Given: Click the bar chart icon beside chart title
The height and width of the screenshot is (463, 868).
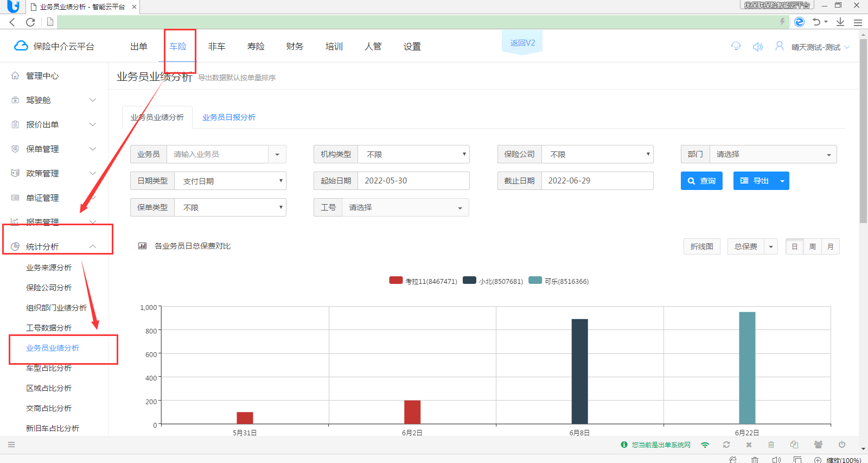Looking at the screenshot, I should point(142,246).
